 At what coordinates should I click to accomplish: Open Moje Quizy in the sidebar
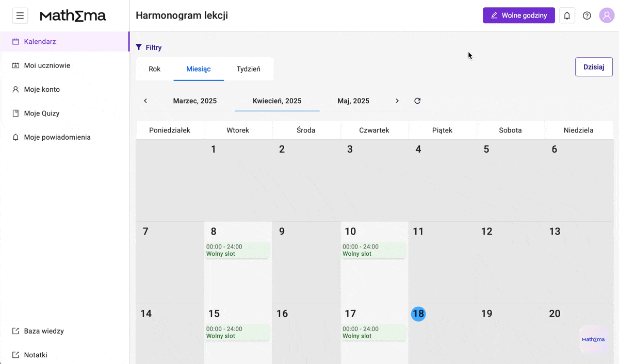pyautogui.click(x=64, y=113)
